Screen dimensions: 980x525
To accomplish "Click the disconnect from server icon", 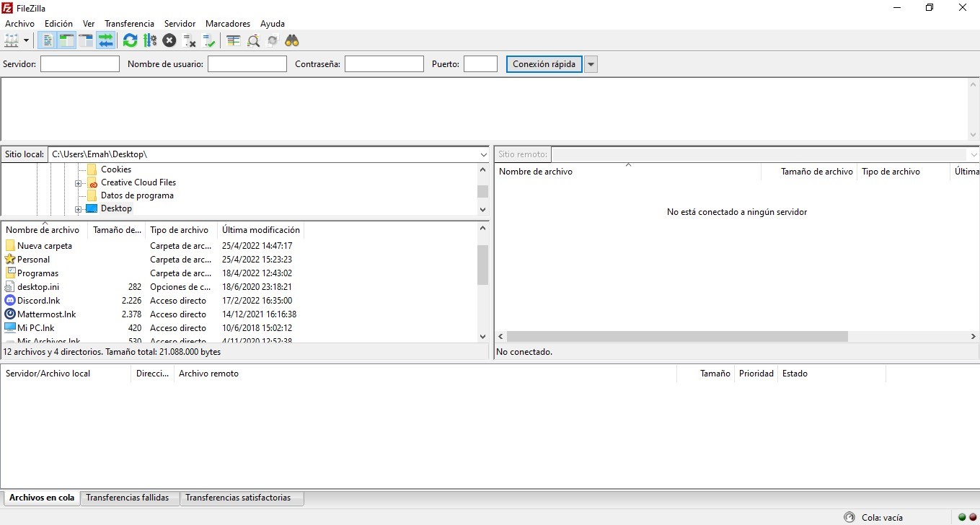I will click(x=190, y=41).
